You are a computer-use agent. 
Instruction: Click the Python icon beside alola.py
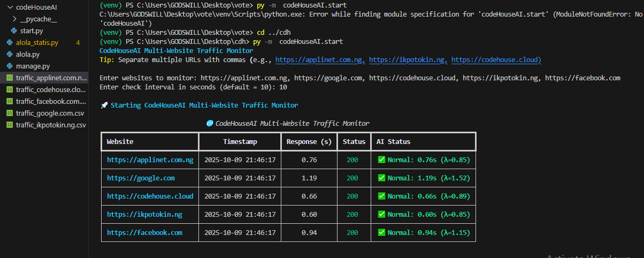pyautogui.click(x=10, y=54)
